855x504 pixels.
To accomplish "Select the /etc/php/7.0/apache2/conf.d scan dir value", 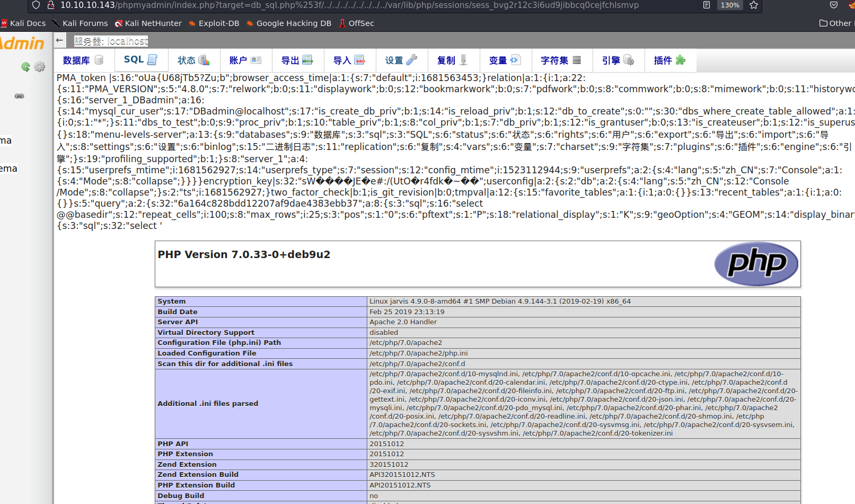I will (417, 364).
